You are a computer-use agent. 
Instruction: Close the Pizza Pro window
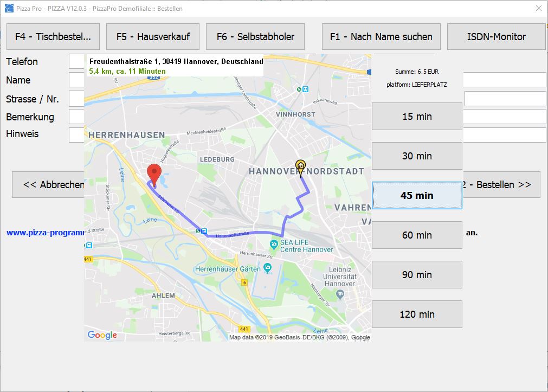tap(539, 8)
